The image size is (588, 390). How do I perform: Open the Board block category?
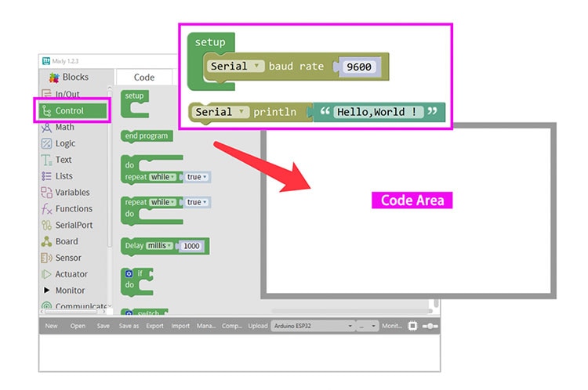point(60,241)
